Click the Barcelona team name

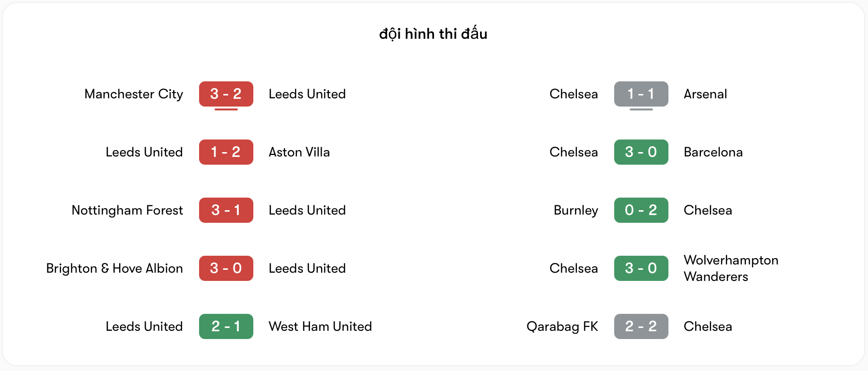(x=713, y=152)
